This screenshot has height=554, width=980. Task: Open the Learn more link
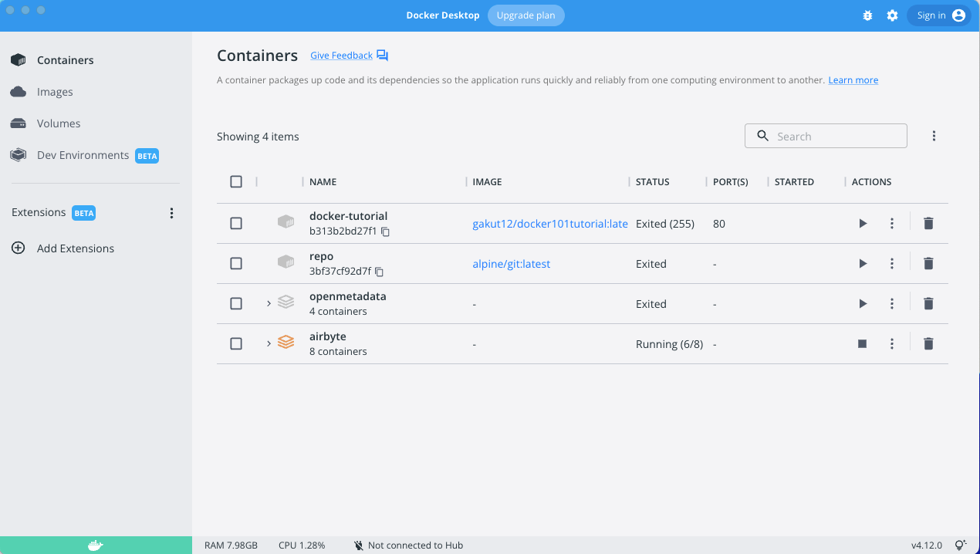(x=853, y=80)
